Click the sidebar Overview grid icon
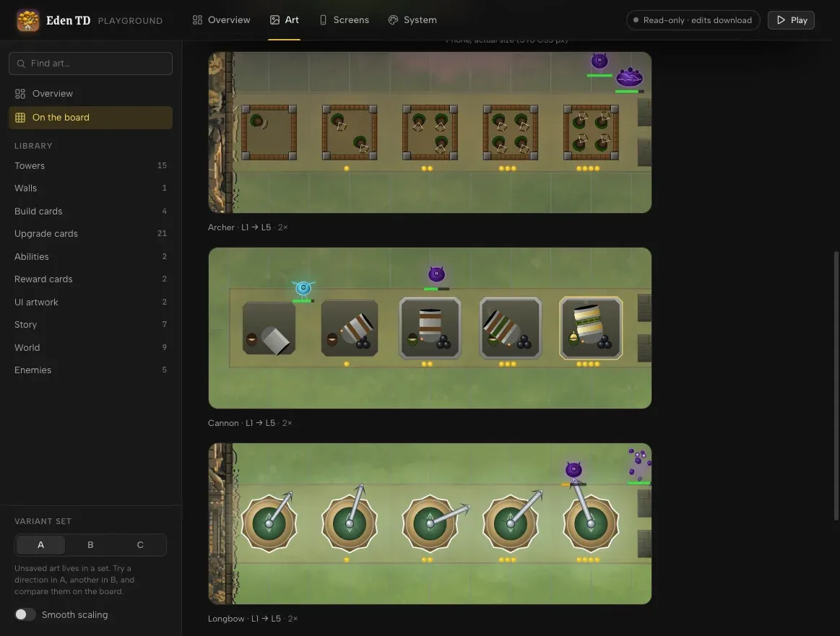The height and width of the screenshot is (636, 840). pyautogui.click(x=20, y=94)
